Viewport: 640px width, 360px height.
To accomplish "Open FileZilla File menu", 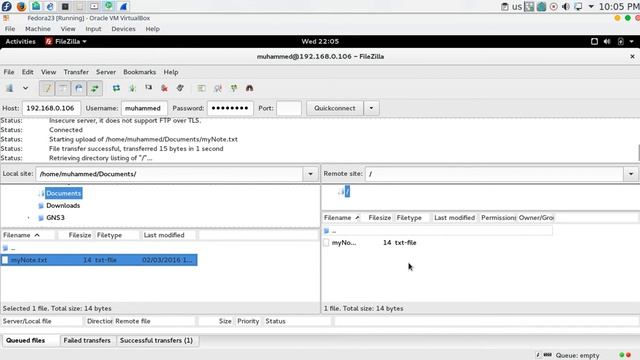I will (x=9, y=72).
